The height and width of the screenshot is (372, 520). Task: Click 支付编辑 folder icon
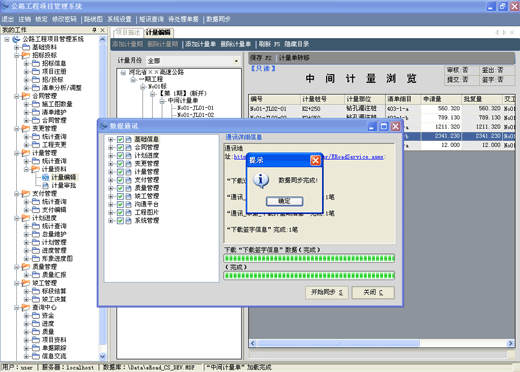point(36,210)
